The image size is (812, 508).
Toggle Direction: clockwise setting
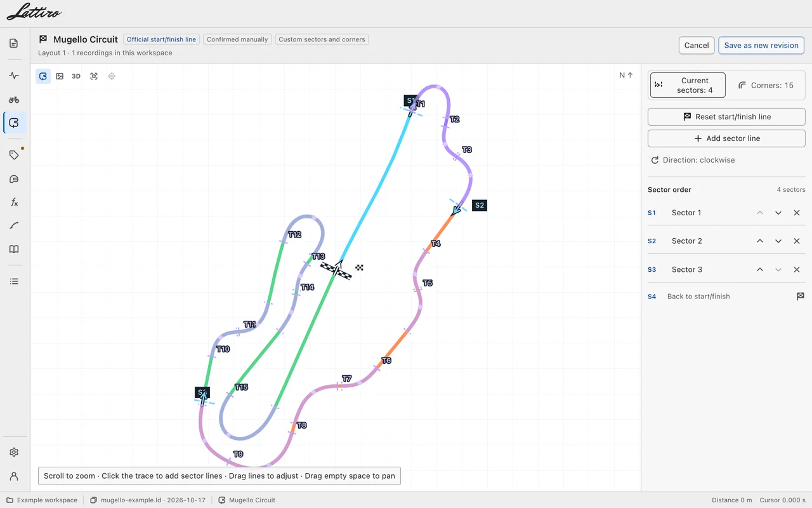[693, 160]
